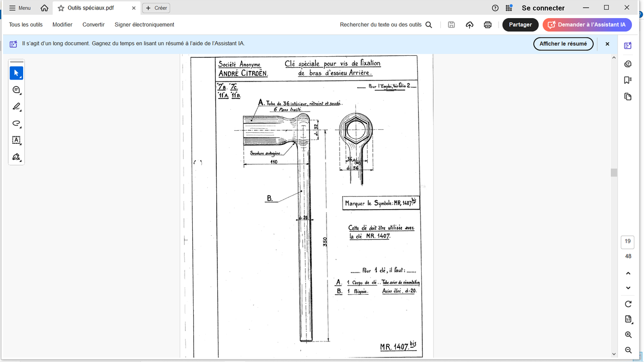Select the Outils spéciaux.pdf tab

96,8
